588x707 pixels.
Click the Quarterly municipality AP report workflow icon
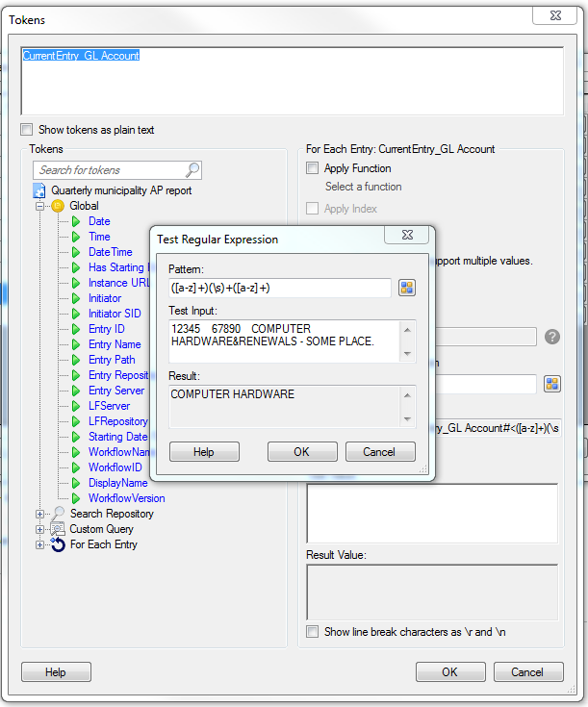click(x=39, y=190)
